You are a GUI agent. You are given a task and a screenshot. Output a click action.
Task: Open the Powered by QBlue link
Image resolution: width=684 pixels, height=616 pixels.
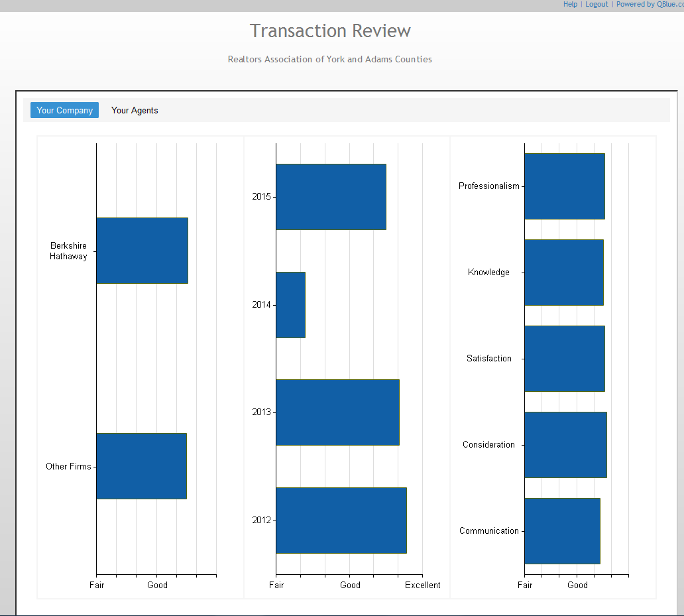650,5
